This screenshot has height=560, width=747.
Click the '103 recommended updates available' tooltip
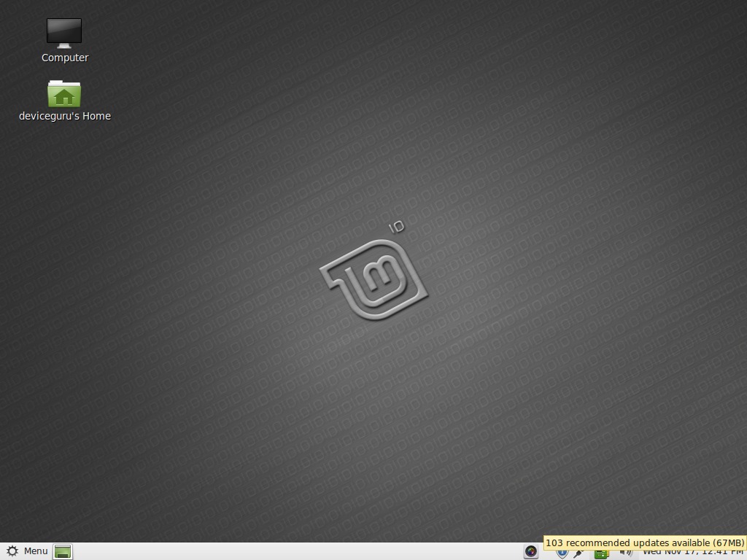(645, 542)
